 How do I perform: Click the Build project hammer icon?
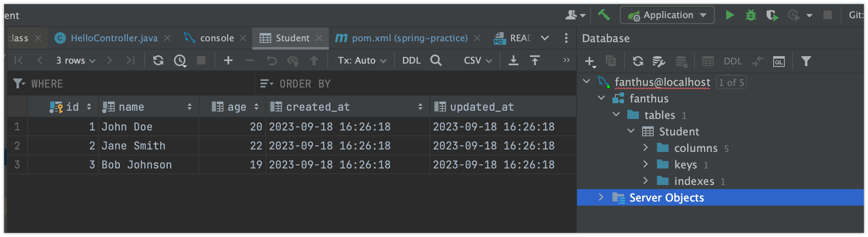604,15
